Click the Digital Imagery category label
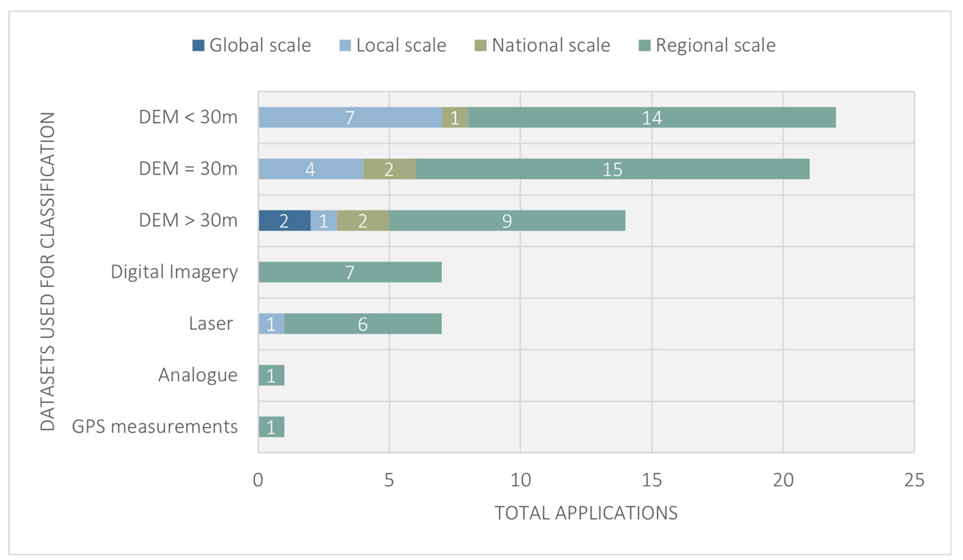This screenshot has width=963, height=560. (174, 272)
